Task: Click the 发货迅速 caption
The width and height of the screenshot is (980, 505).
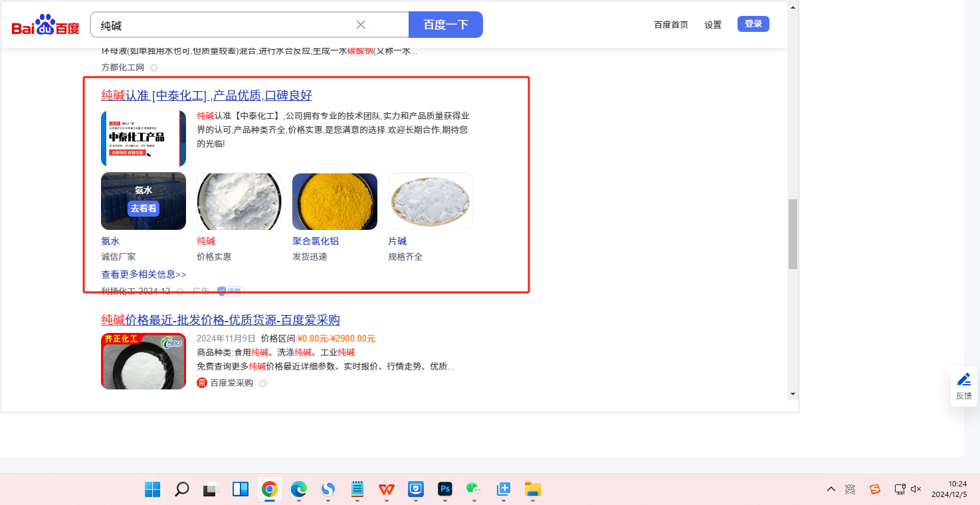Action: (310, 256)
